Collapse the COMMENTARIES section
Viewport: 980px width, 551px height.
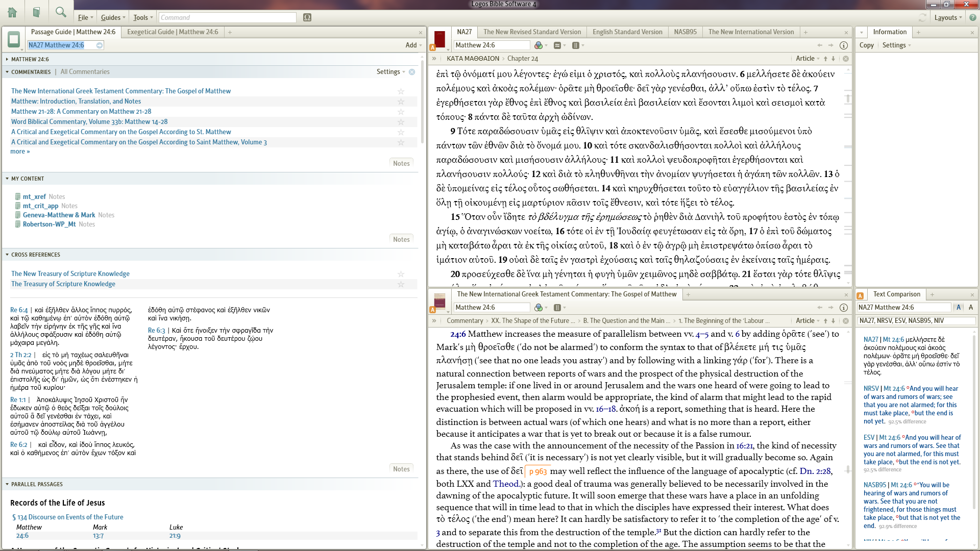coord(7,72)
